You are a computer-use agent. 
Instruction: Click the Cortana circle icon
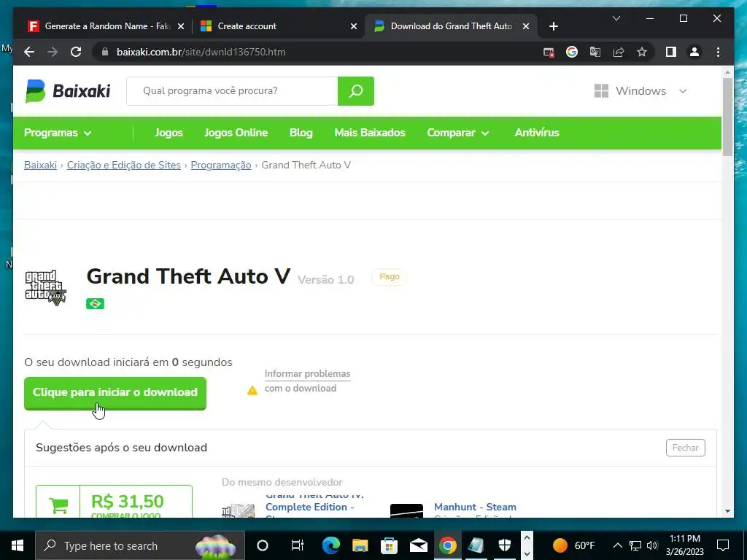pos(263,545)
